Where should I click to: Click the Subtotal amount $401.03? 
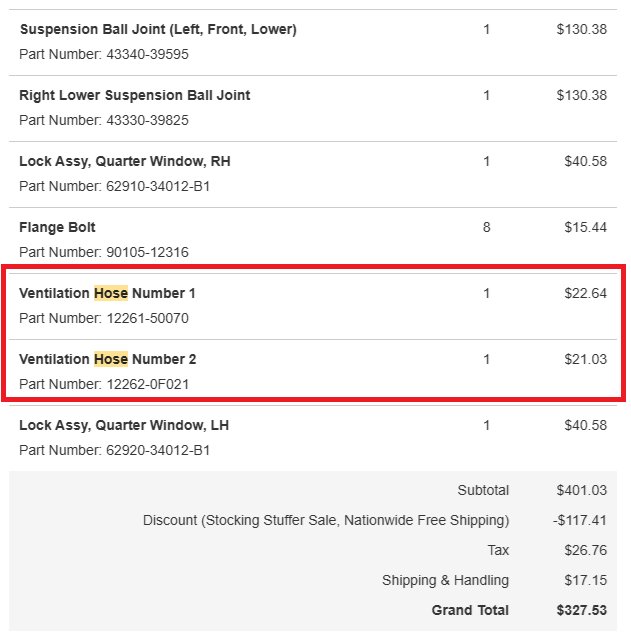point(582,490)
